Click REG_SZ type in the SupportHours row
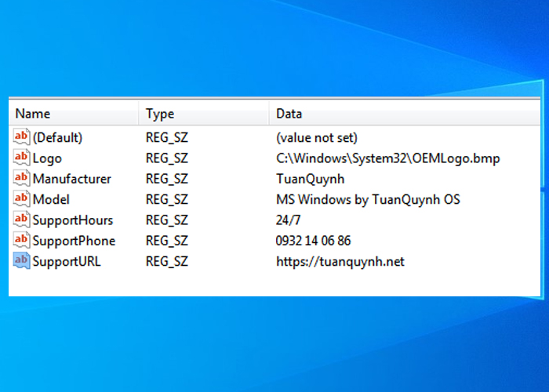549x392 pixels. [x=167, y=220]
